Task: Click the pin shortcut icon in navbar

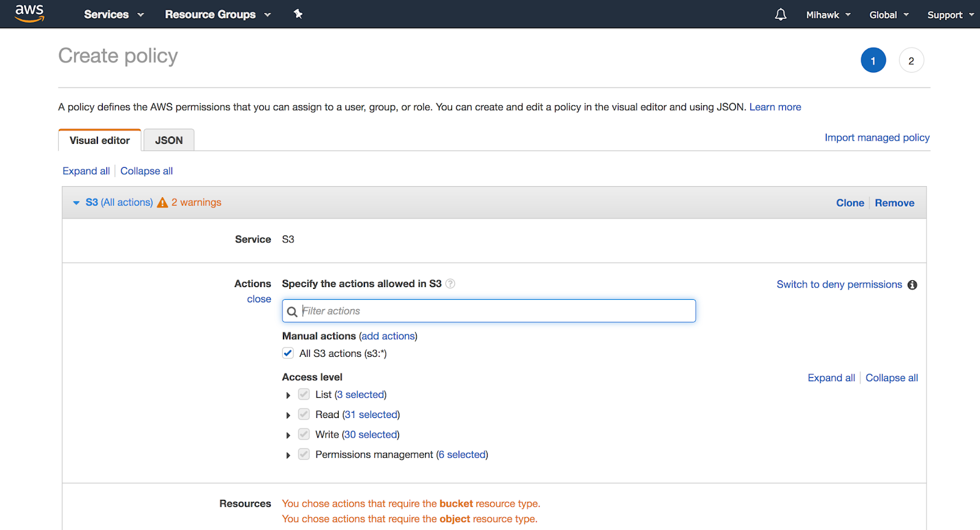Action: click(298, 14)
